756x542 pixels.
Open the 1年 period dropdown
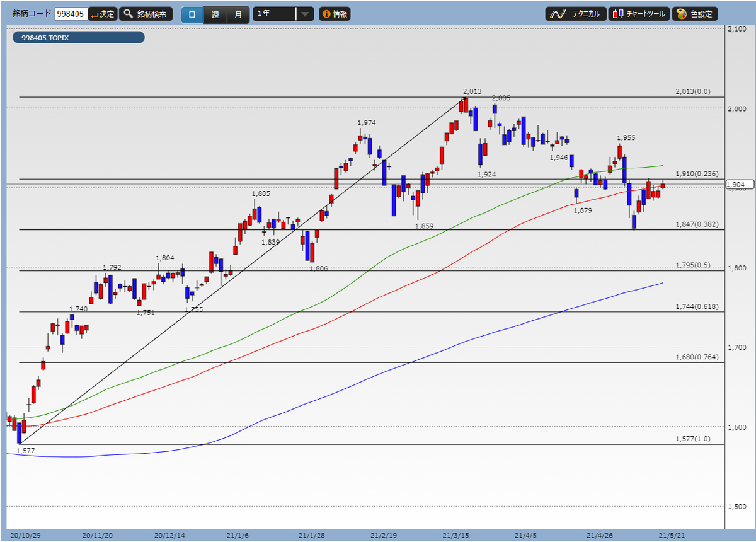283,14
